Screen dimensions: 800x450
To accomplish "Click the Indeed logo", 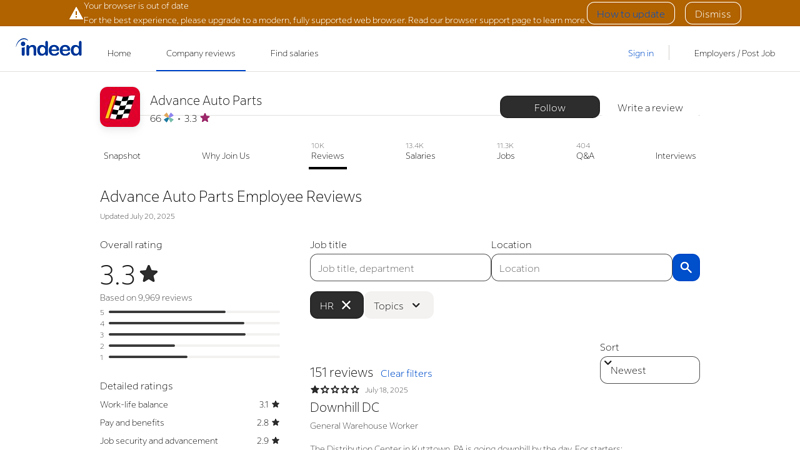I will [49, 47].
